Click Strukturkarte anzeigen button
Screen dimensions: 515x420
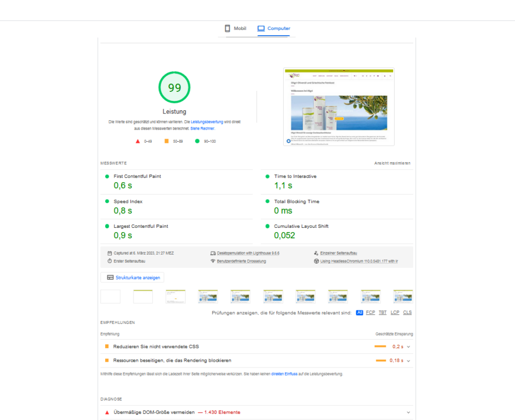point(132,278)
